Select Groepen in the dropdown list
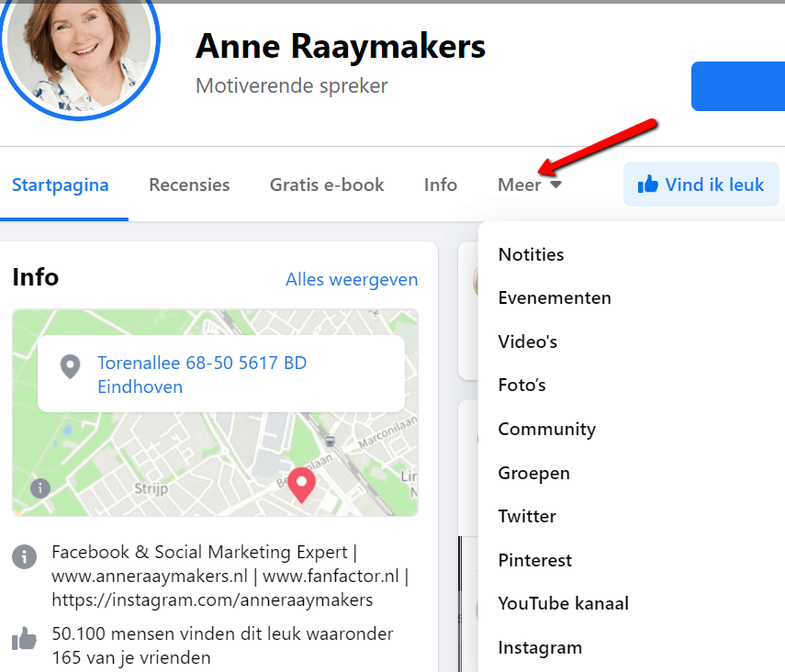This screenshot has width=785, height=672. (534, 473)
